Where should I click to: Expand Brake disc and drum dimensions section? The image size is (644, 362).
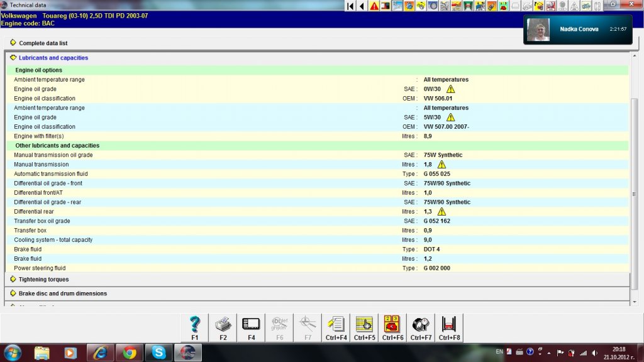click(x=62, y=293)
